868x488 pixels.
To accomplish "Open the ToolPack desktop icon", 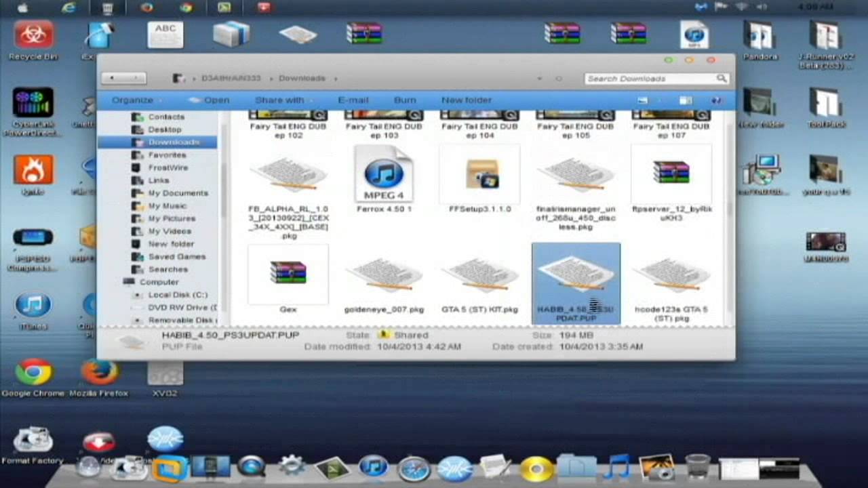I will pyautogui.click(x=825, y=108).
